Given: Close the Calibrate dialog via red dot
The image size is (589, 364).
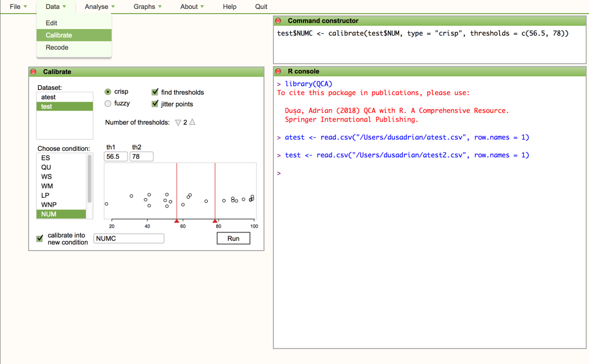Looking at the screenshot, I should [x=33, y=72].
